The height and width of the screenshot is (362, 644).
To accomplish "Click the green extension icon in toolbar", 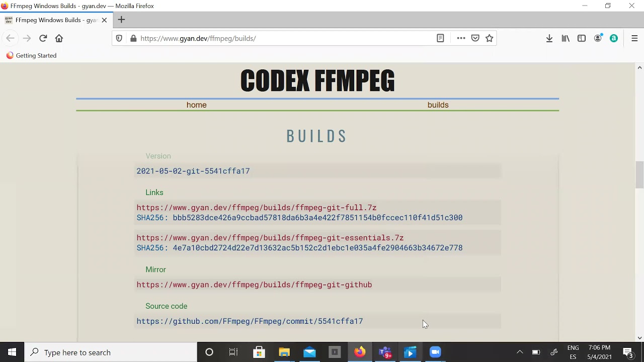I will [614, 38].
